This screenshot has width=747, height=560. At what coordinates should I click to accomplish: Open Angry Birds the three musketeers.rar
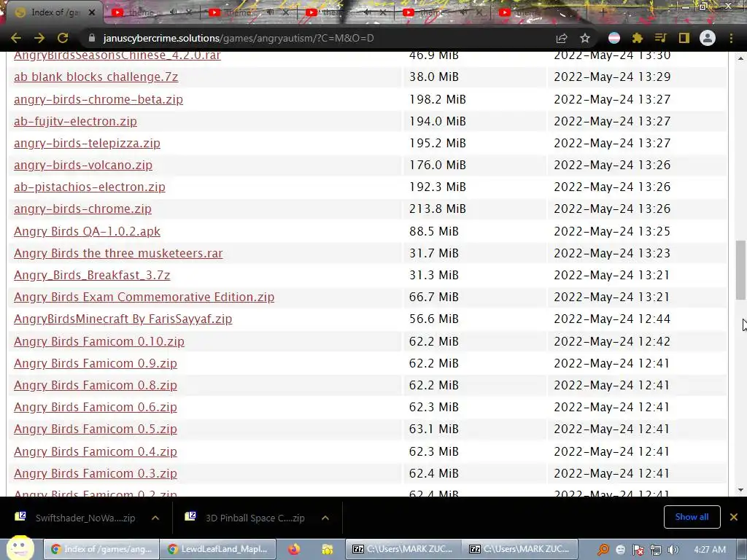118,253
